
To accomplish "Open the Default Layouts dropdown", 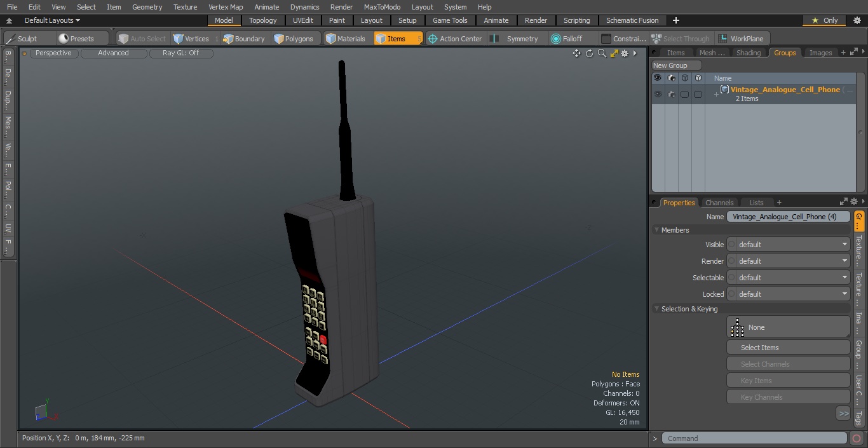I will (x=52, y=20).
